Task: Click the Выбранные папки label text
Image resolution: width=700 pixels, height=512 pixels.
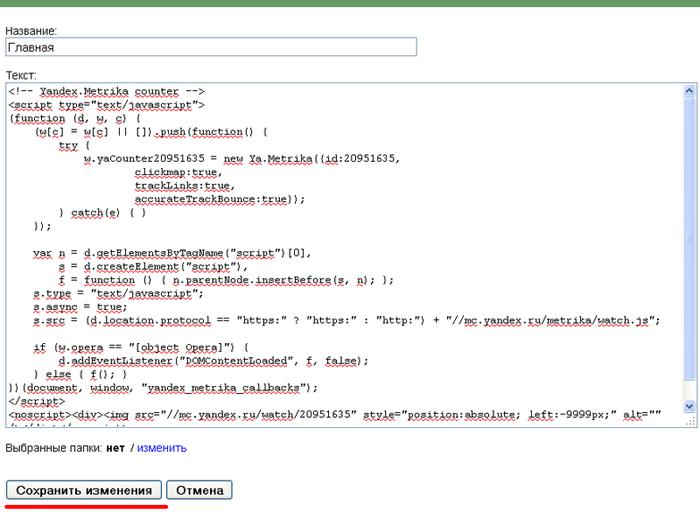Action: click(54, 448)
